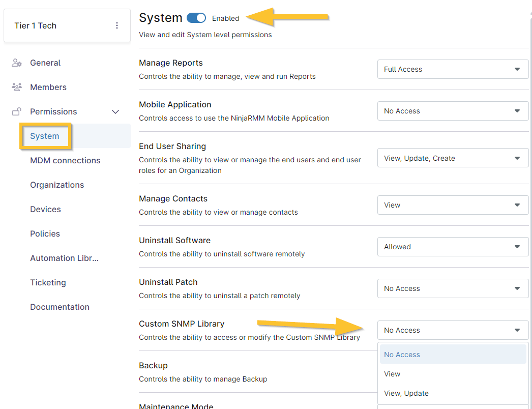The height and width of the screenshot is (409, 532).
Task: Open the Manage Reports access dropdown
Action: [453, 69]
